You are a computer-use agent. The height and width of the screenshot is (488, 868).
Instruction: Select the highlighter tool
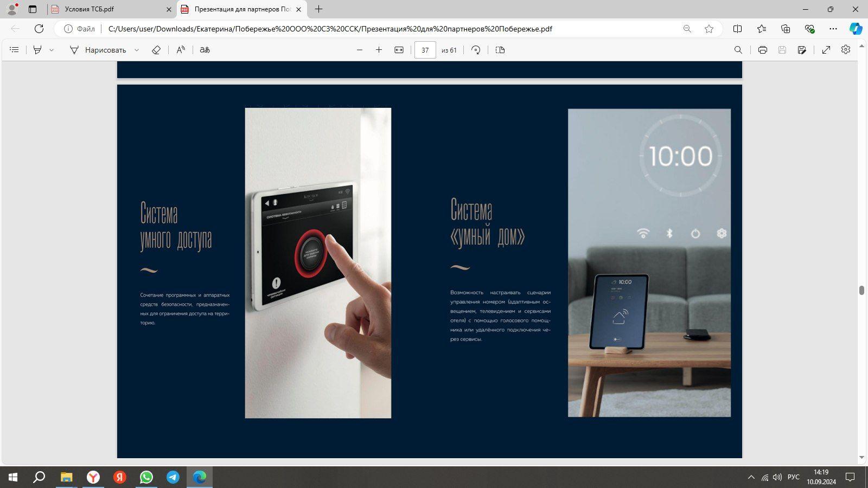pos(37,50)
